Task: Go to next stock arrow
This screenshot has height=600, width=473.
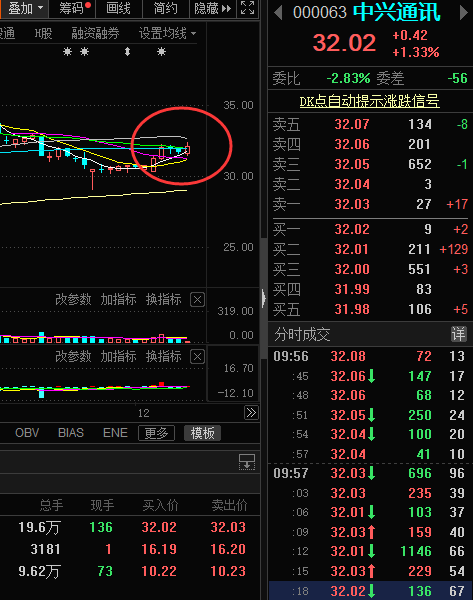Action: coord(463,13)
